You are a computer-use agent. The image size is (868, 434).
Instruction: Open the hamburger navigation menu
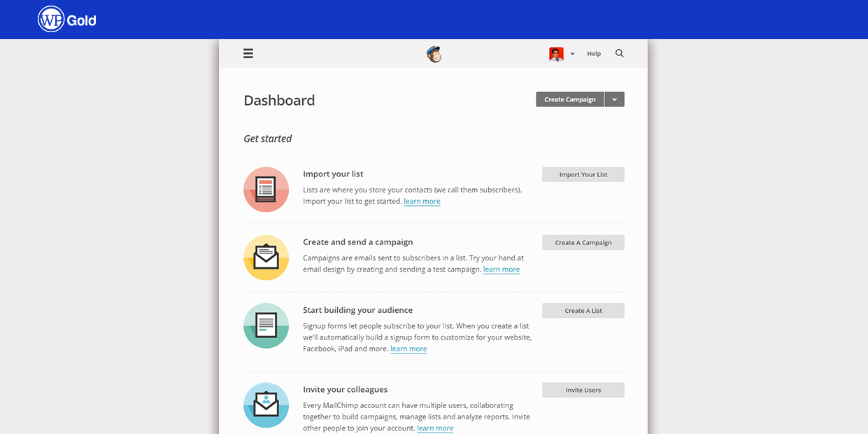pos(248,53)
